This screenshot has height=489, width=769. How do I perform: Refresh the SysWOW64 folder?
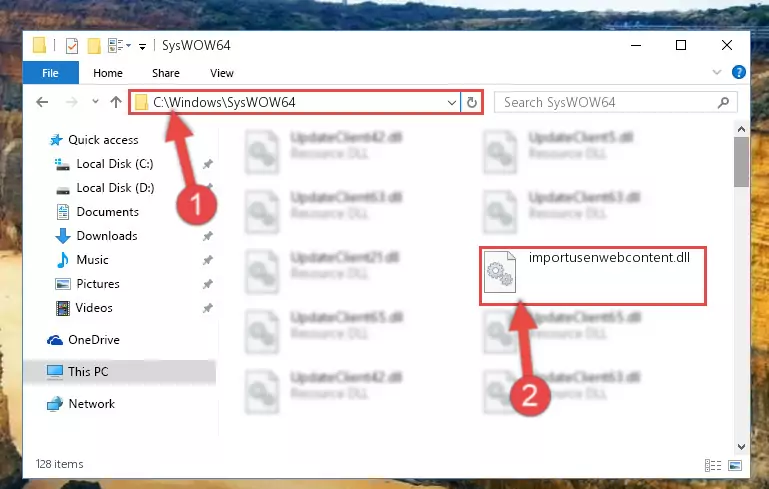471,103
